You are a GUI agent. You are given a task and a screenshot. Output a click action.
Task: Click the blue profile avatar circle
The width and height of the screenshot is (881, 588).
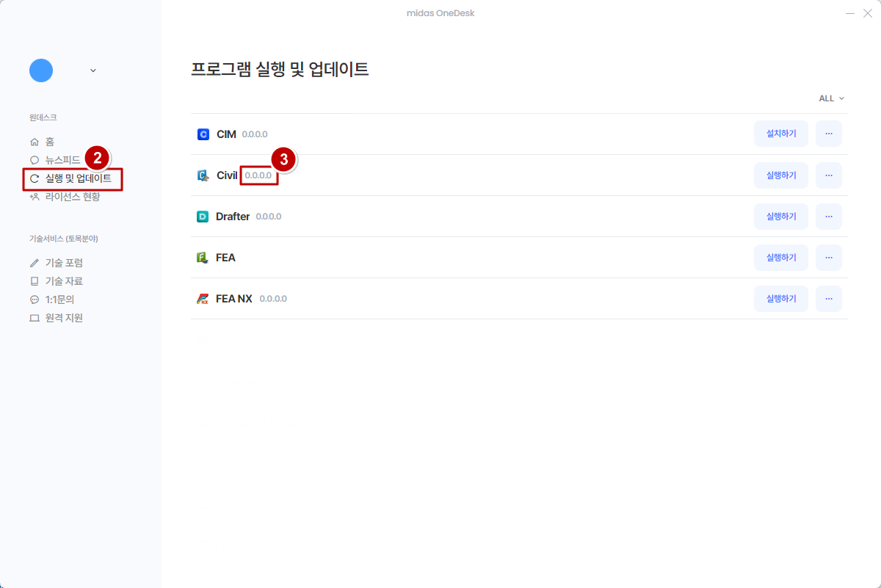pyautogui.click(x=41, y=70)
